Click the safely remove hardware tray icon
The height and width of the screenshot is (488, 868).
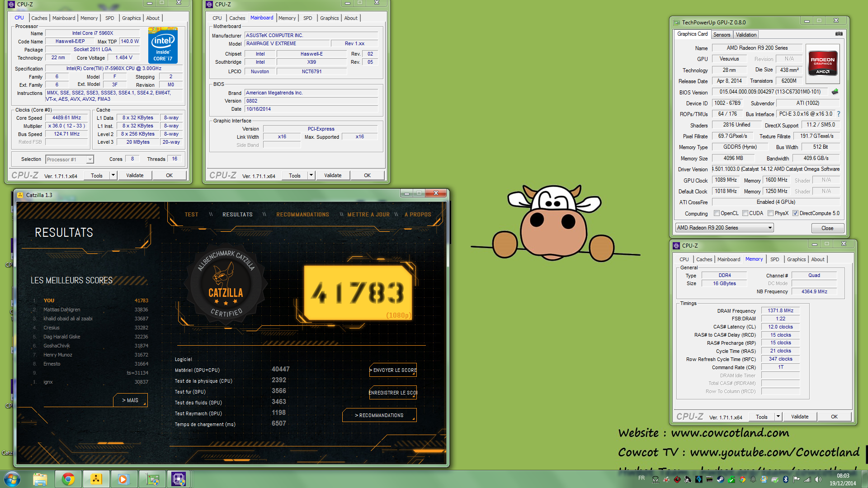pyautogui.click(x=775, y=479)
